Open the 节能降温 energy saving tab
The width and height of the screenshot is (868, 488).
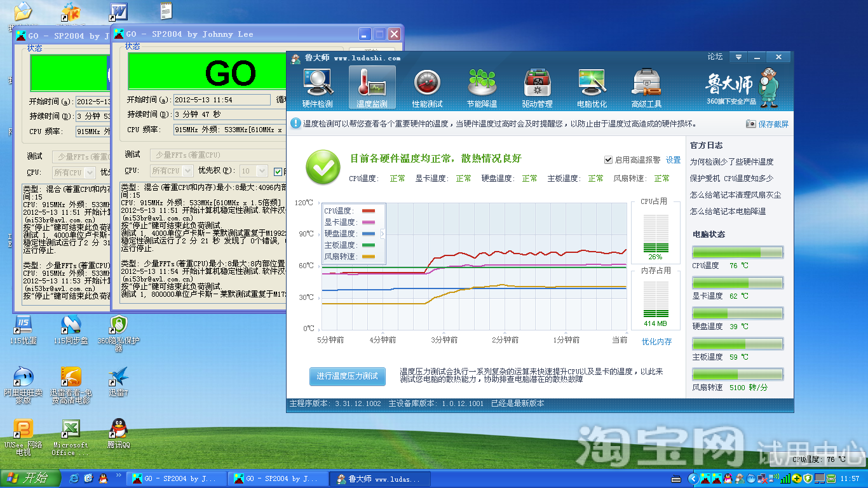[482, 88]
